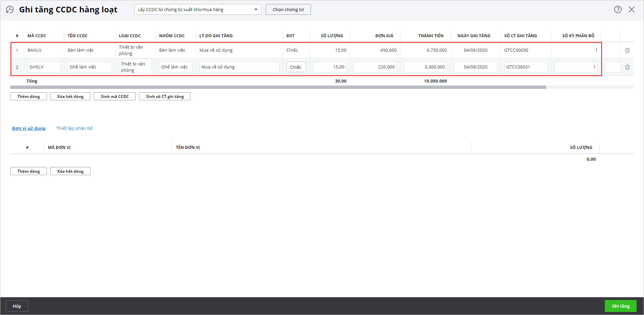The height and width of the screenshot is (315, 644).
Task: Add a row to the CCDC table
Action: [x=28, y=96]
